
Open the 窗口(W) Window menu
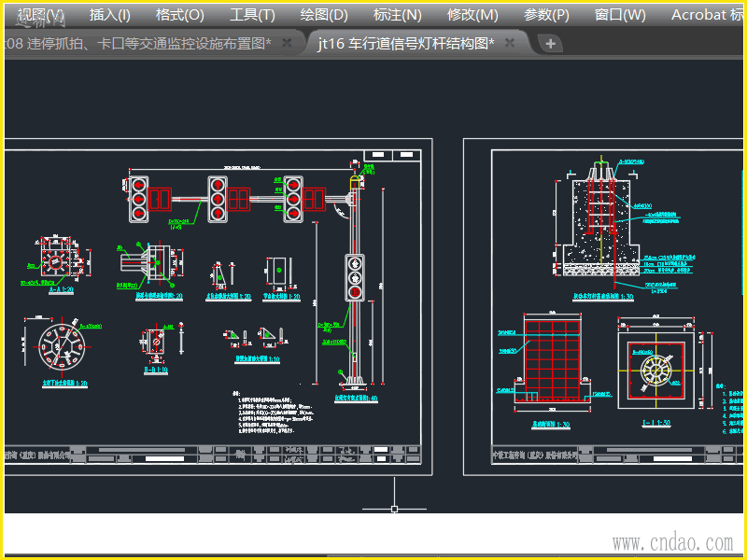(620, 15)
